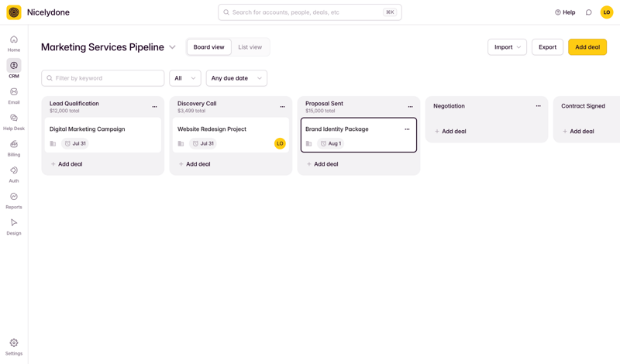Click company icon on Digital Marketing Campaign card
The width and height of the screenshot is (620, 364).
tap(53, 143)
